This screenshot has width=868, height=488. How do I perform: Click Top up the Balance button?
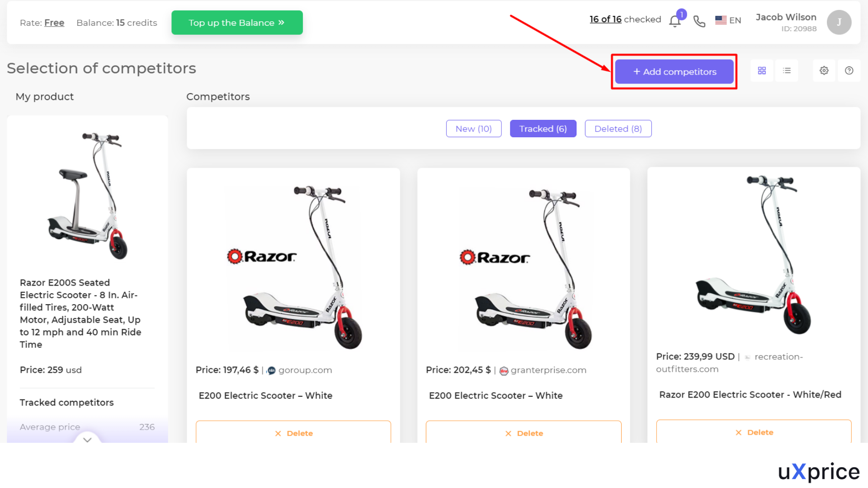pyautogui.click(x=237, y=23)
